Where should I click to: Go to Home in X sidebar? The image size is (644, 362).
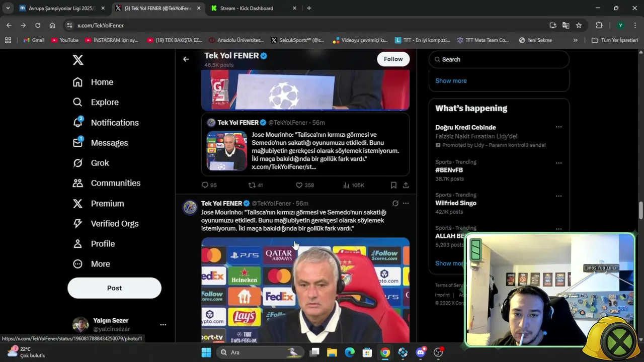pyautogui.click(x=93, y=82)
